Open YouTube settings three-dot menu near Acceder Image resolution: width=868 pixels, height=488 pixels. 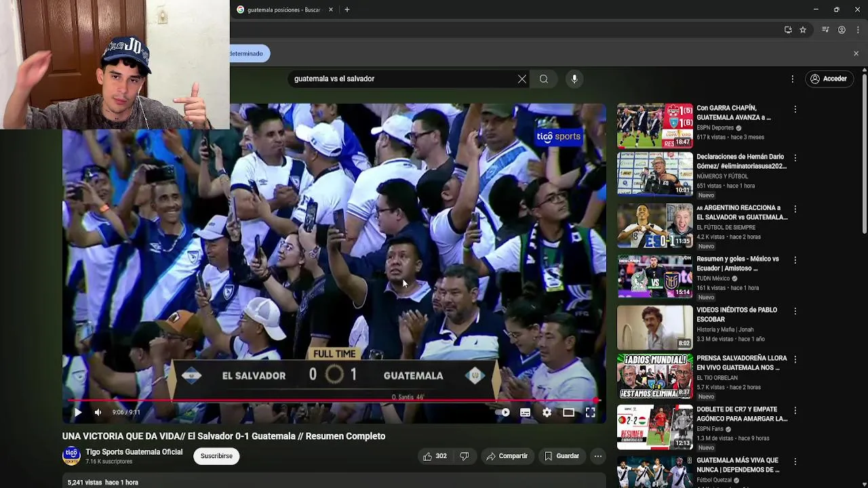(792, 79)
